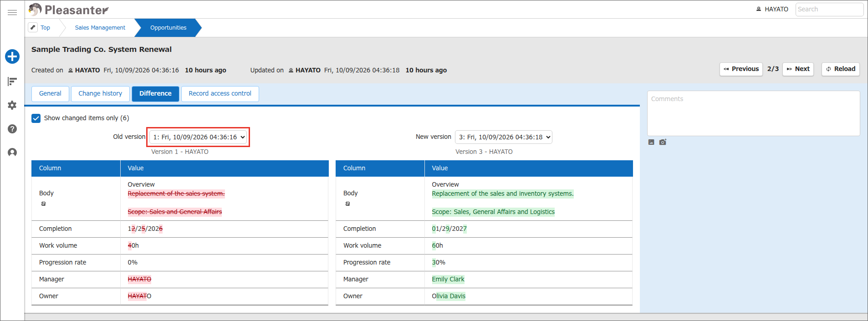The image size is (868, 321).
Task: Click the old Progression rate value 0%
Action: pos(133,262)
